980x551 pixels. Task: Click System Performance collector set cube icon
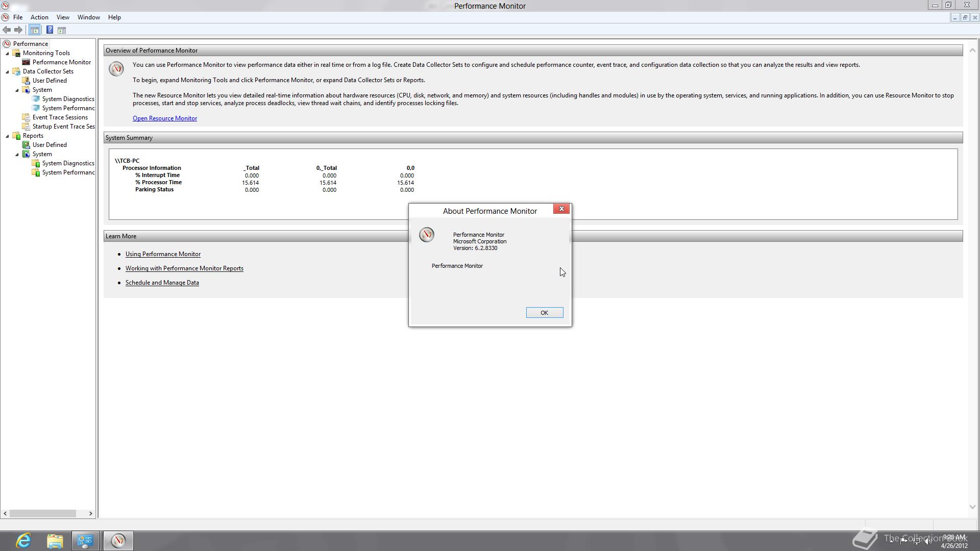36,108
